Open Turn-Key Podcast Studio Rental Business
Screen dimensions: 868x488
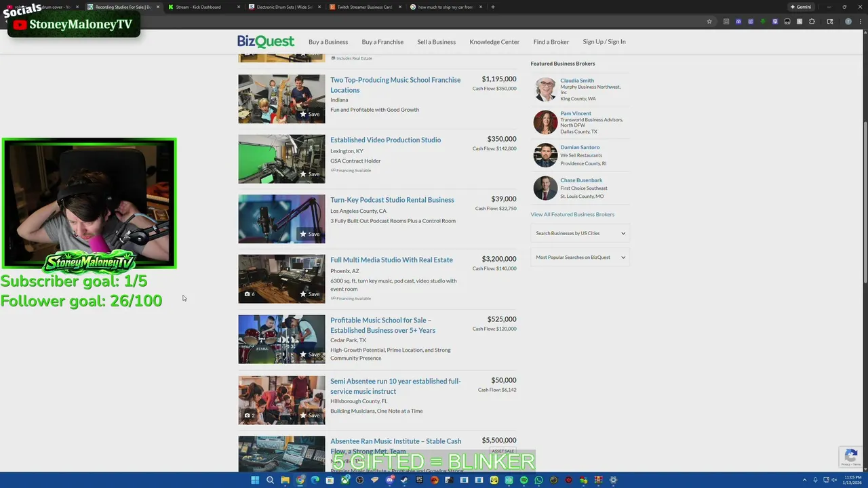(x=392, y=200)
